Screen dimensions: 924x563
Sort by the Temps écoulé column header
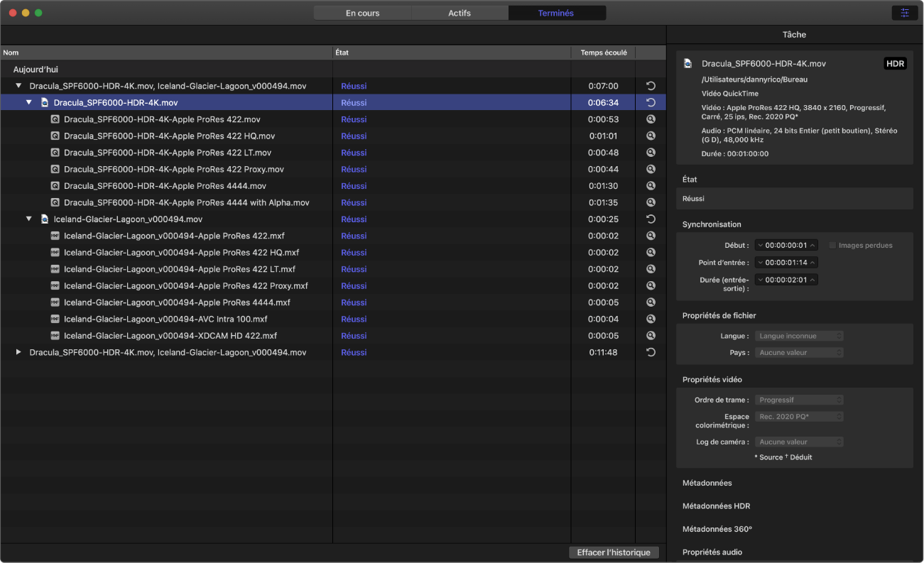point(603,53)
